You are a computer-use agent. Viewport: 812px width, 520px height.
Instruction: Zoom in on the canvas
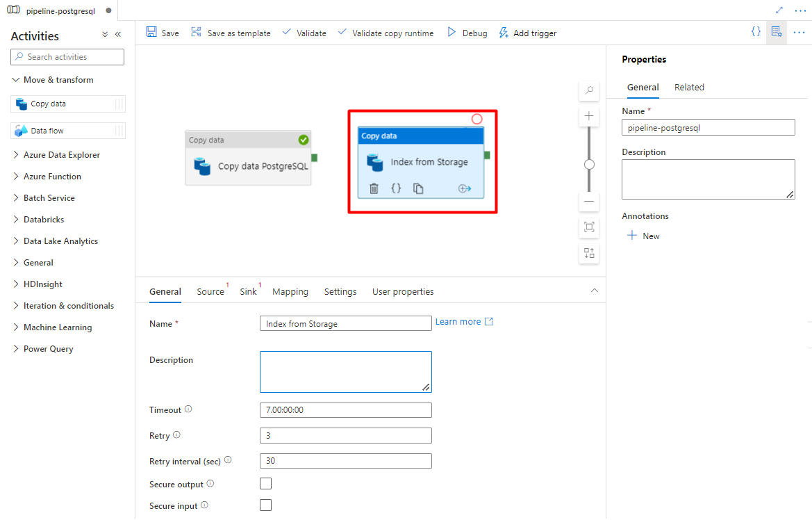[589, 116]
